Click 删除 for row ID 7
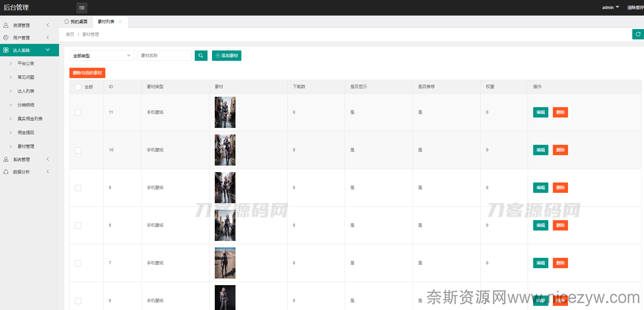Viewport: 644px width, 310px height. point(560,263)
